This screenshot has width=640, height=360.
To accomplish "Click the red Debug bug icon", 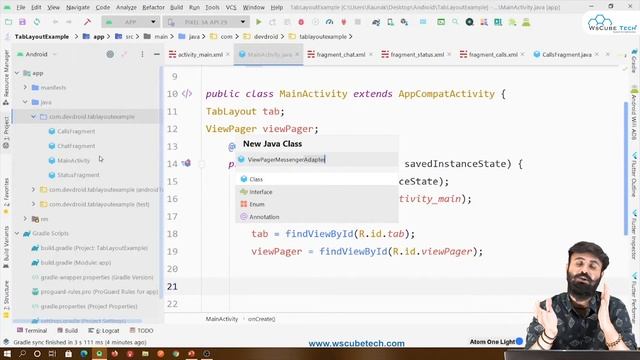I will (301, 22).
